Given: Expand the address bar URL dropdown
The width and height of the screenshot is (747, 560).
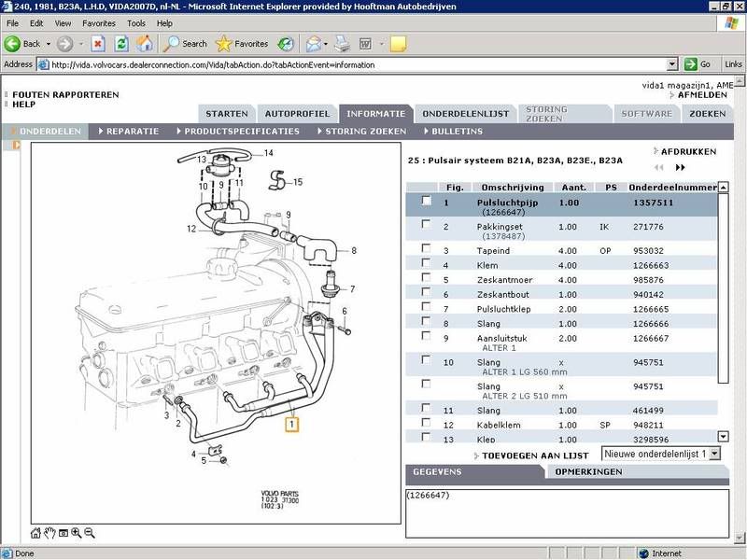Looking at the screenshot, I should click(x=672, y=64).
